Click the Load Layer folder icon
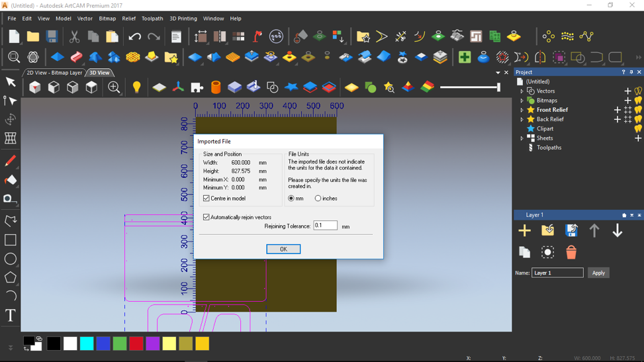The height and width of the screenshot is (362, 644). [x=548, y=230]
